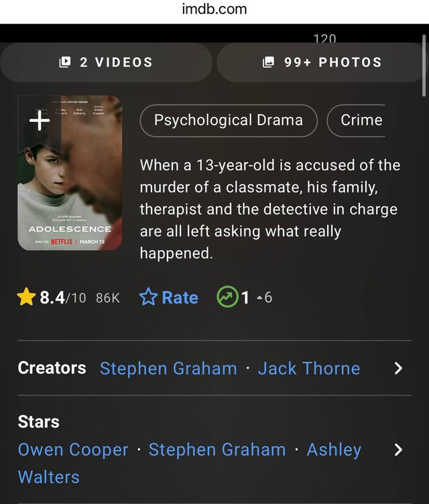Select the Crime genre chip

356,121
